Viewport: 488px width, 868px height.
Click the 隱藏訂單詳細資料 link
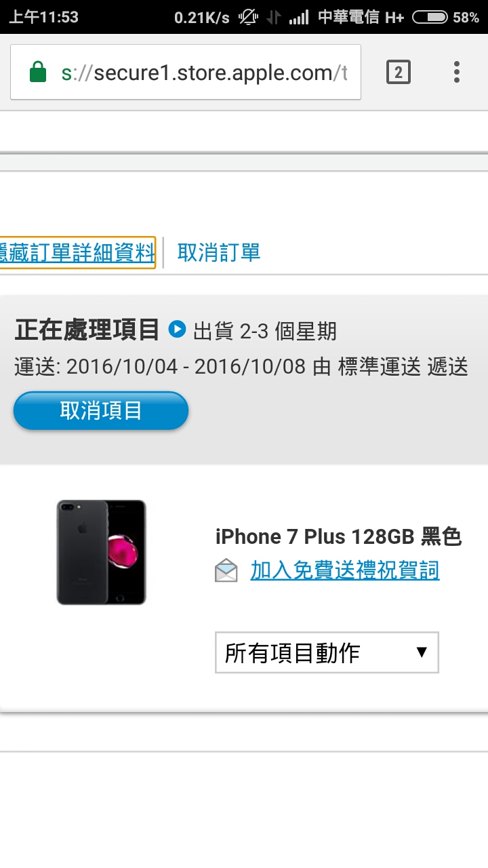tap(77, 253)
